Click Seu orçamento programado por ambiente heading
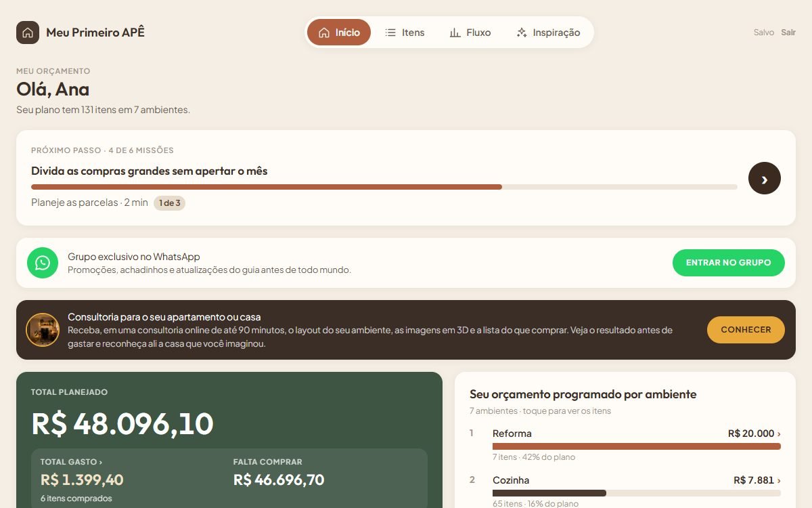Image resolution: width=812 pixels, height=508 pixels. tap(583, 394)
